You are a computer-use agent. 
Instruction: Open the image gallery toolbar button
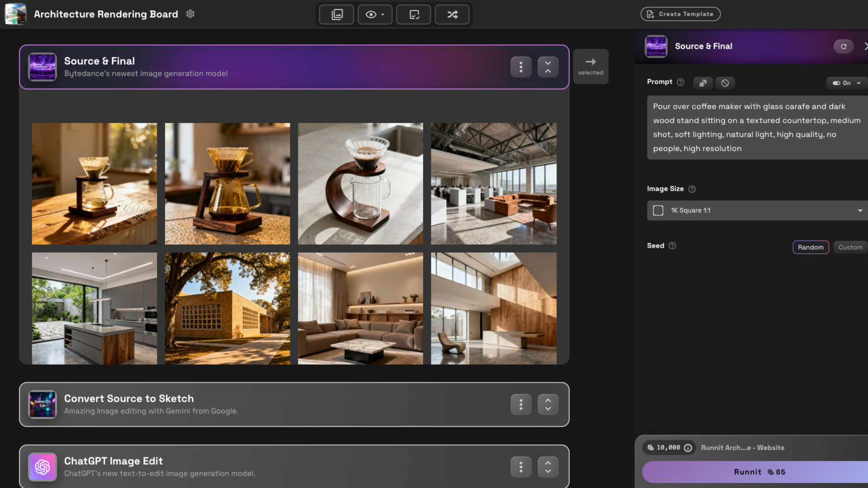[336, 14]
